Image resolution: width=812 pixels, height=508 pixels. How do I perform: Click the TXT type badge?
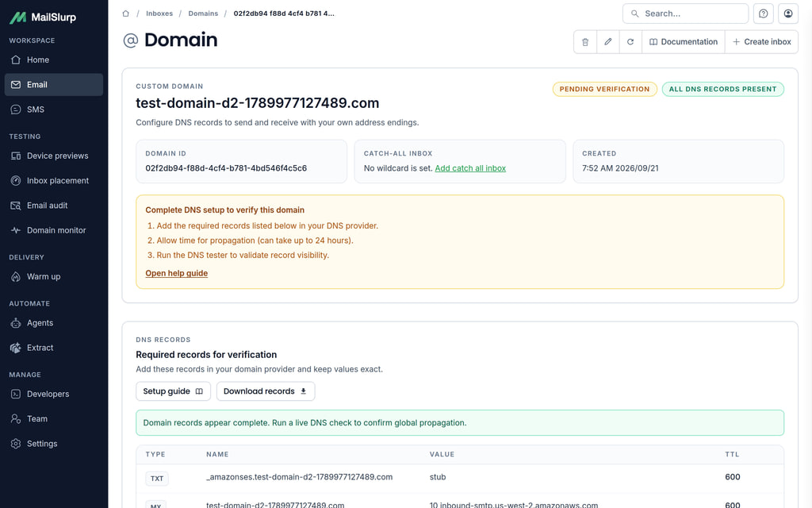[157, 479]
